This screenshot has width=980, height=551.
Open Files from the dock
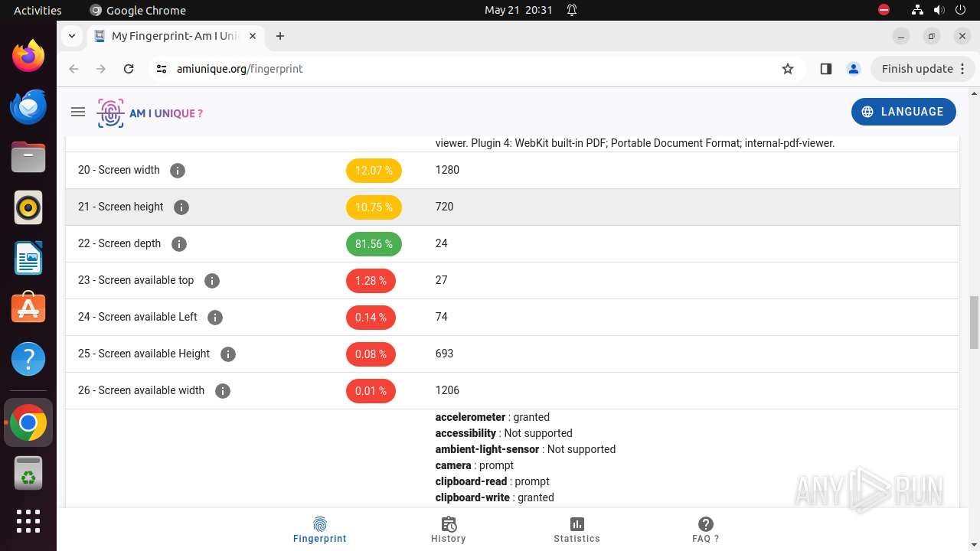(x=28, y=157)
